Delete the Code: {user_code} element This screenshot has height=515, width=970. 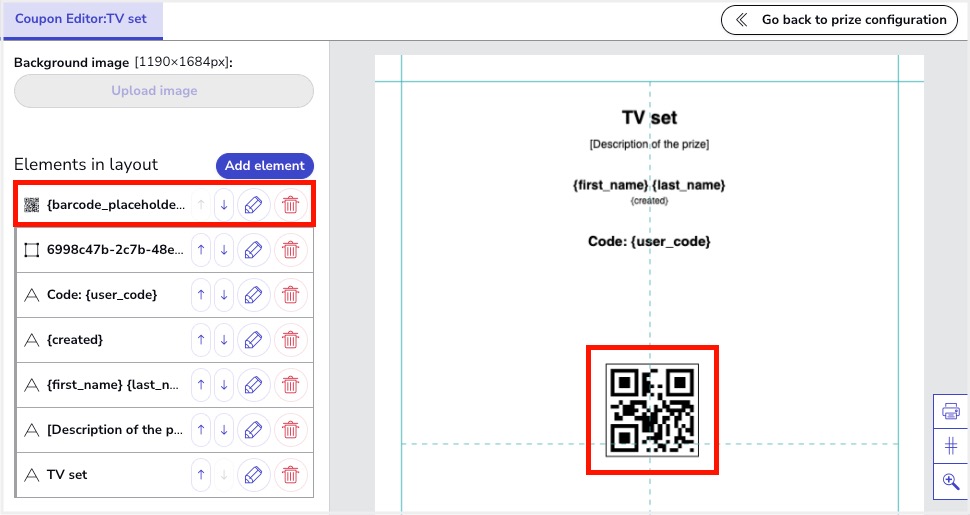tap(290, 295)
